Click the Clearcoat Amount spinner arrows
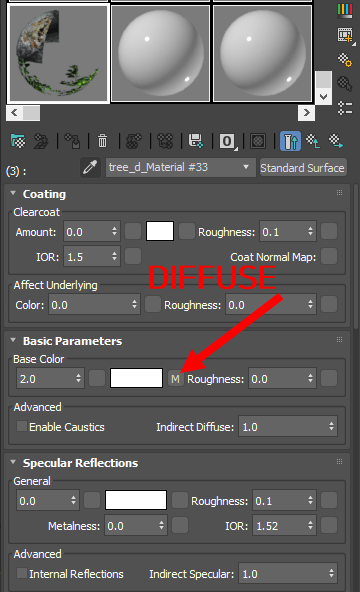The height and width of the screenshot is (592, 360). tap(114, 231)
